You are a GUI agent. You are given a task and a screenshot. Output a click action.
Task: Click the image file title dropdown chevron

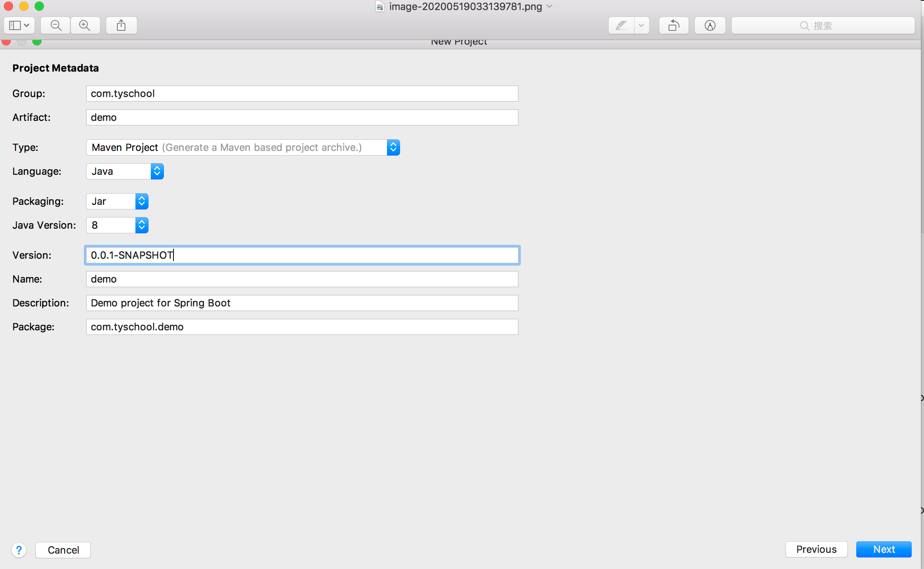tap(550, 7)
